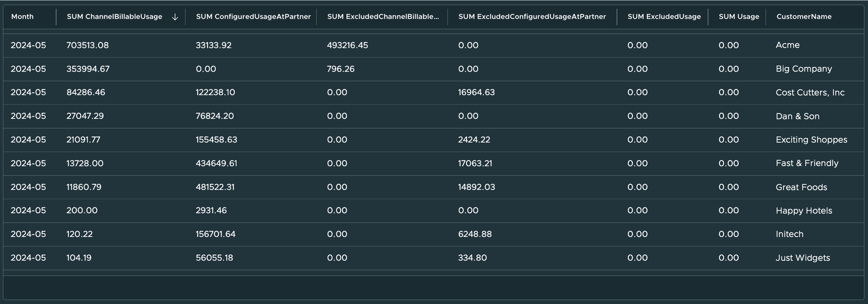The height and width of the screenshot is (304, 868).
Task: Click value 76824.20 in Dan & Son row
Action: [x=215, y=116]
